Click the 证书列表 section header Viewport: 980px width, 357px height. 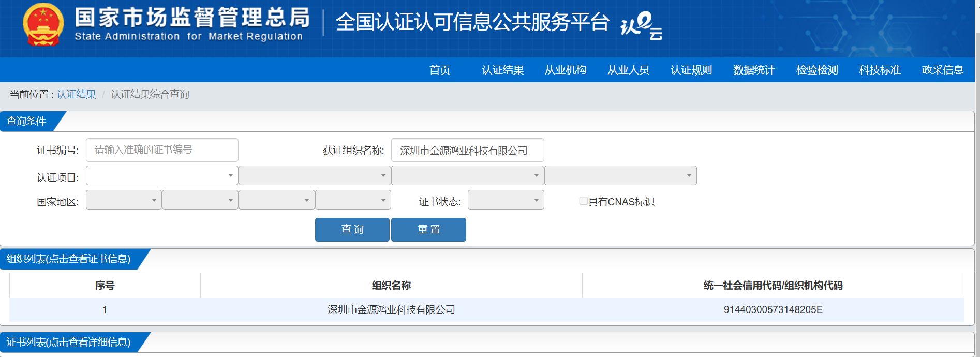69,342
